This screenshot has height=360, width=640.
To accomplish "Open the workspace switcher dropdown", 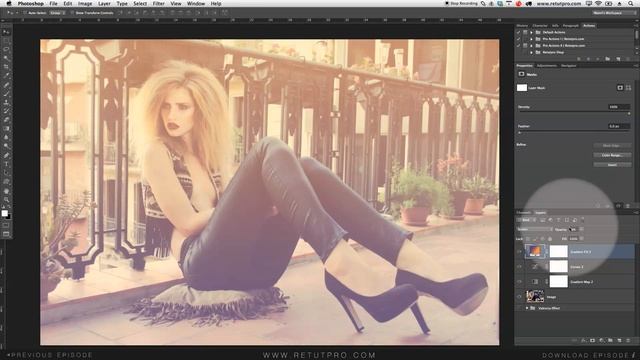I will [614, 13].
